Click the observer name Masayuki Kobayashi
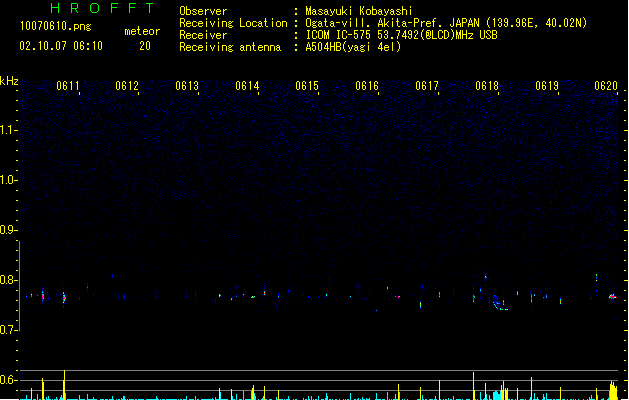Image resolution: width=629 pixels, height=400 pixels. [359, 11]
